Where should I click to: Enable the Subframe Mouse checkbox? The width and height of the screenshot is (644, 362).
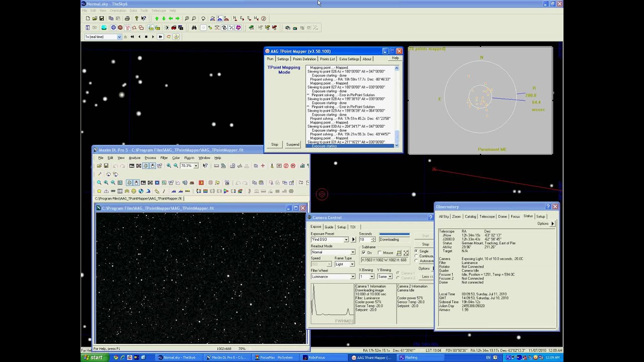click(379, 253)
